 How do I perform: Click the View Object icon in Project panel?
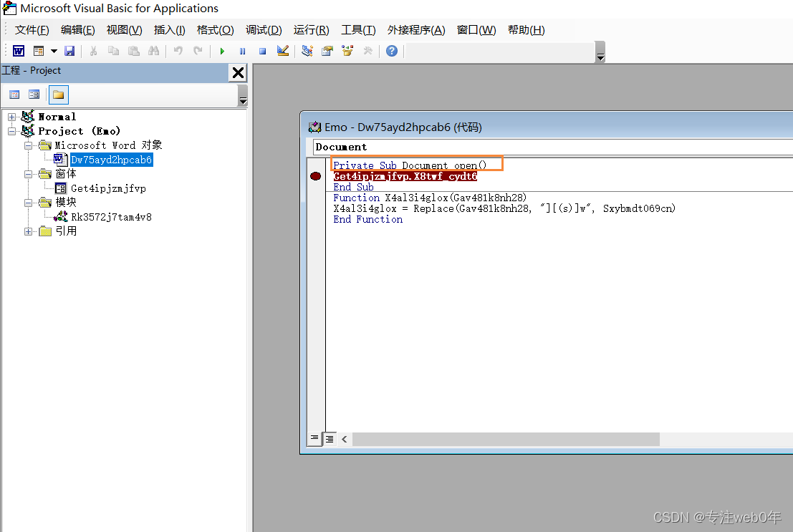point(34,95)
